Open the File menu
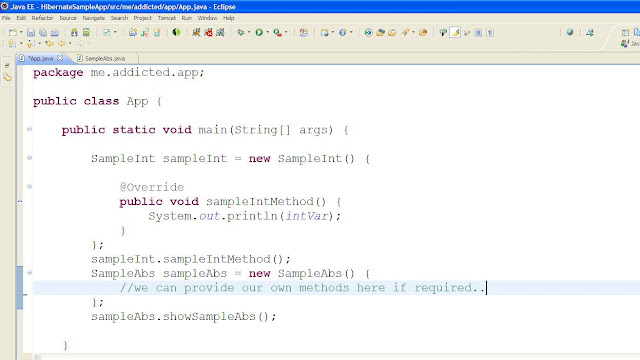Viewport: 640px width, 360px height. coord(6,18)
